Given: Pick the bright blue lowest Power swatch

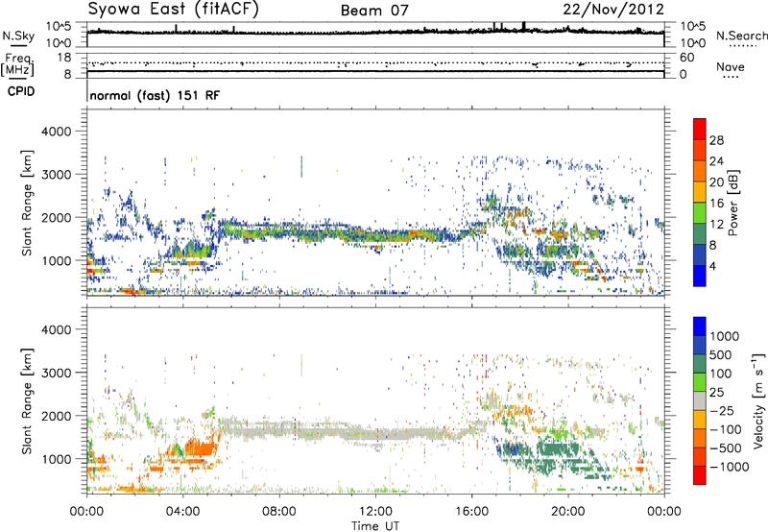Looking at the screenshot, I should tap(700, 276).
